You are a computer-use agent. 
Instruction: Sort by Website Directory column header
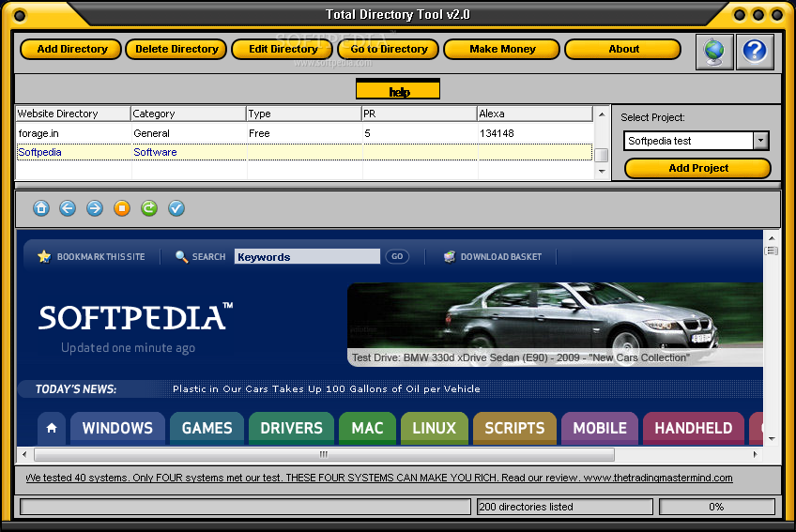[x=73, y=114]
